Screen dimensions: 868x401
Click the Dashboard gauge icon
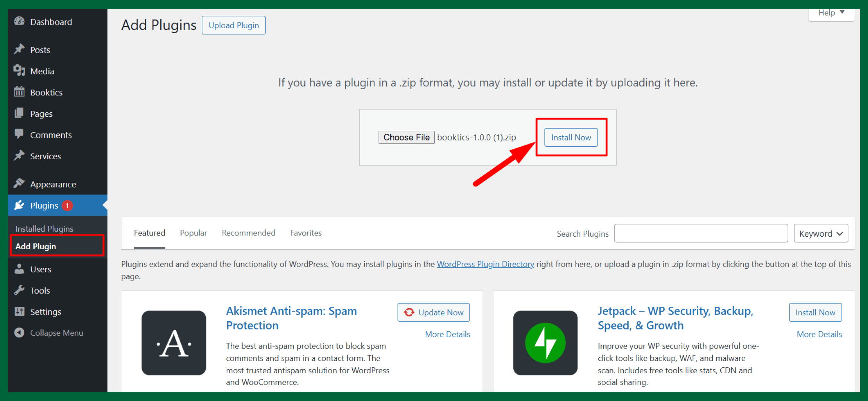point(19,21)
